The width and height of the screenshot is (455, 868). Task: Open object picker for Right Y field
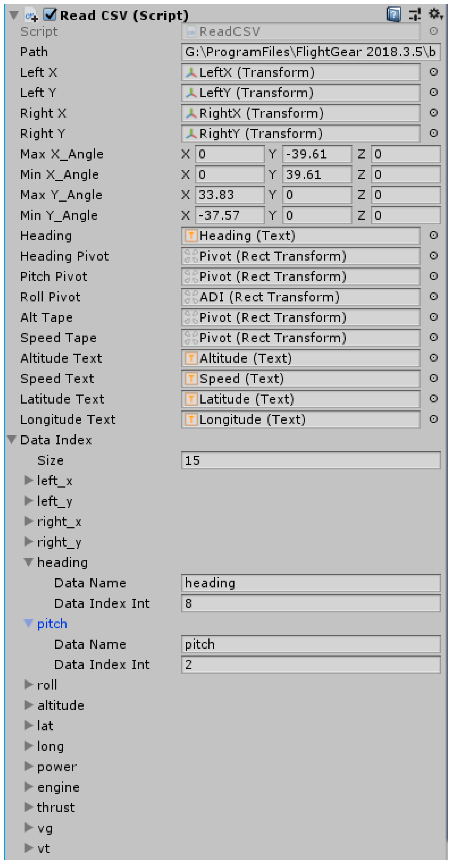pos(434,133)
